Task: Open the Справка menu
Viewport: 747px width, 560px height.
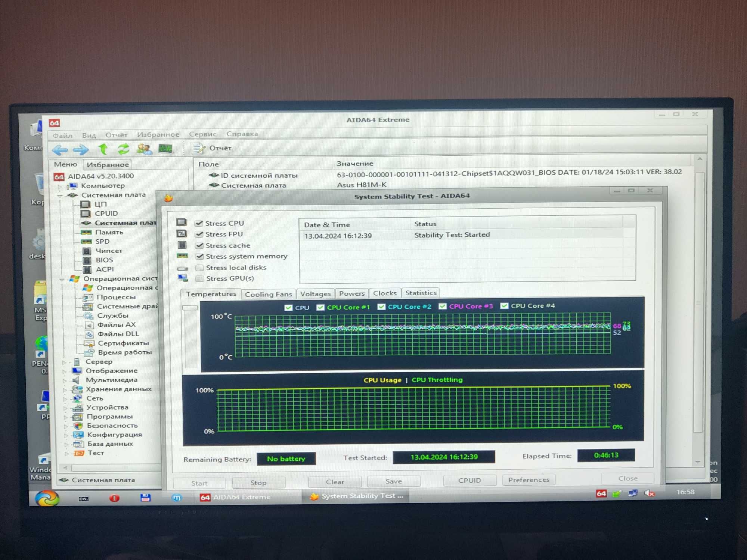Action: pos(242,134)
